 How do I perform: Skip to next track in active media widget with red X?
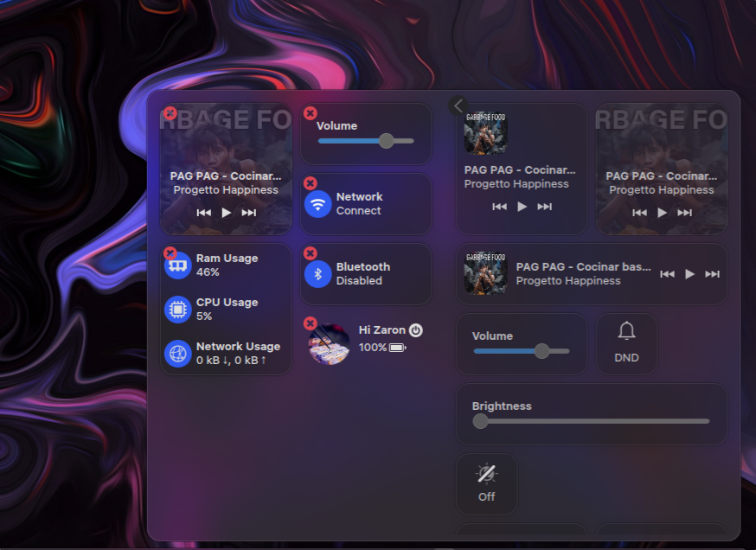coord(249,213)
